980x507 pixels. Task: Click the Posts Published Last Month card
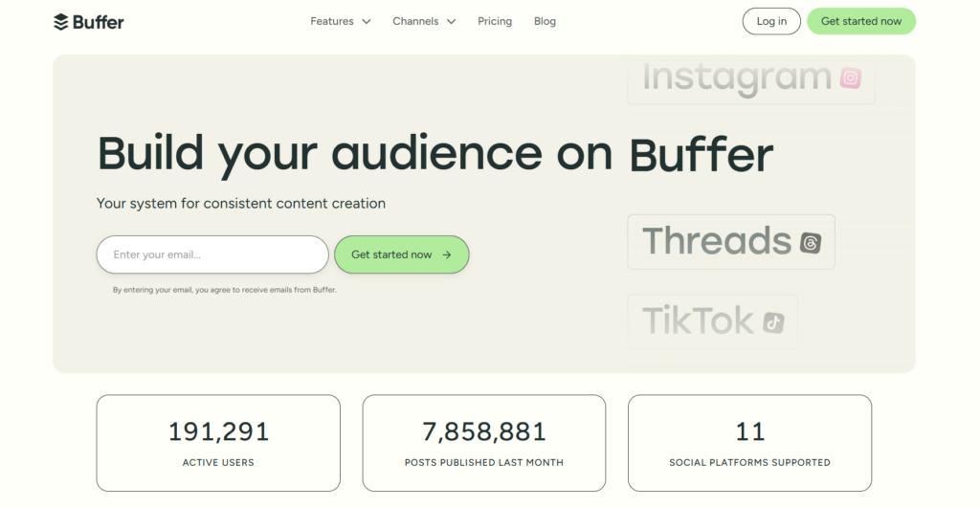pos(483,443)
